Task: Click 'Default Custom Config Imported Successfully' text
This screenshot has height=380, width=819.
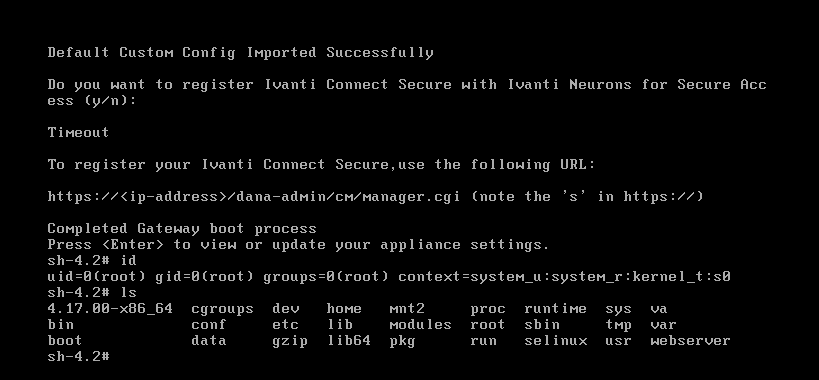Action: click(x=240, y=53)
